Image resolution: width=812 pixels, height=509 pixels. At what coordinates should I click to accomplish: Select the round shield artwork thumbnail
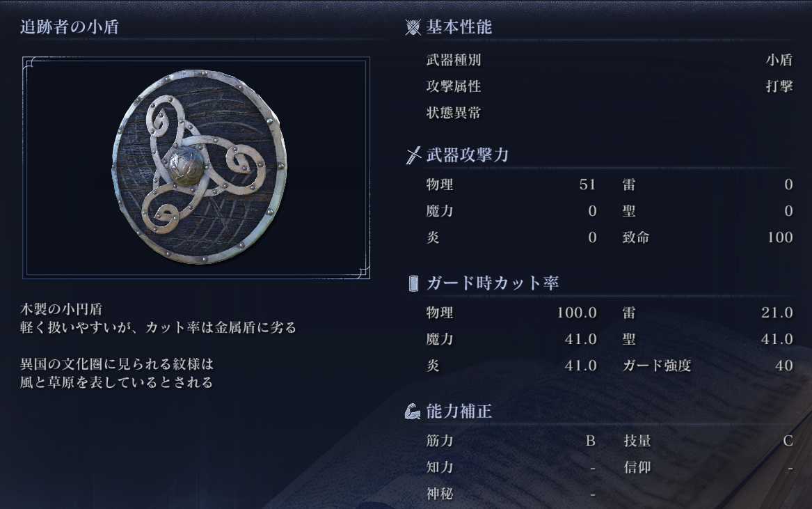(x=200, y=167)
